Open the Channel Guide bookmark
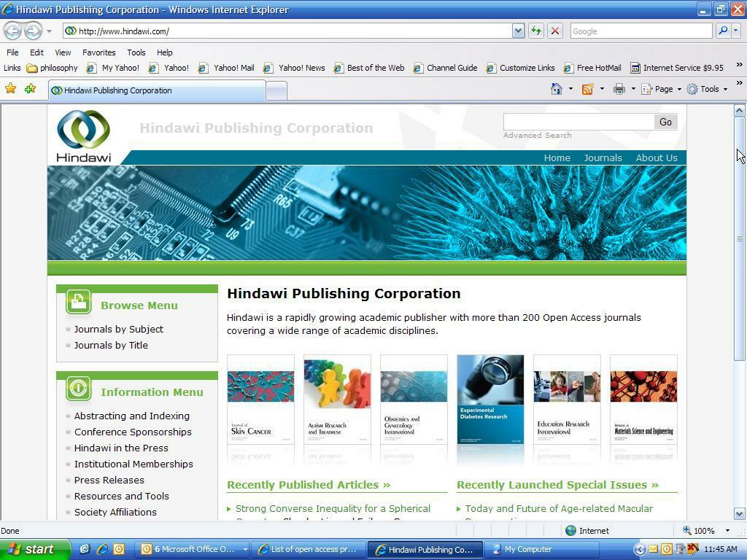Screen dimensions: 747x560 446,68
